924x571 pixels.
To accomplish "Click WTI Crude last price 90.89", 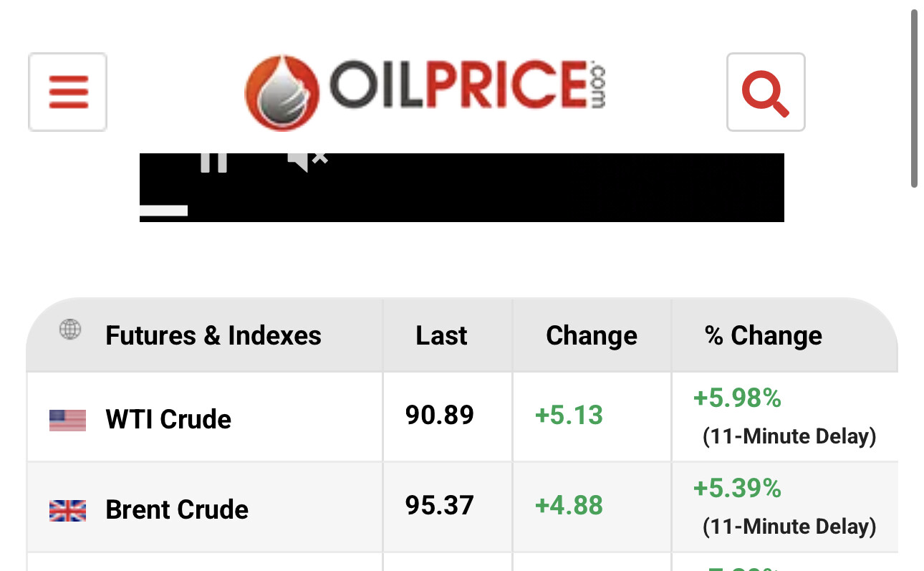I will pyautogui.click(x=440, y=415).
